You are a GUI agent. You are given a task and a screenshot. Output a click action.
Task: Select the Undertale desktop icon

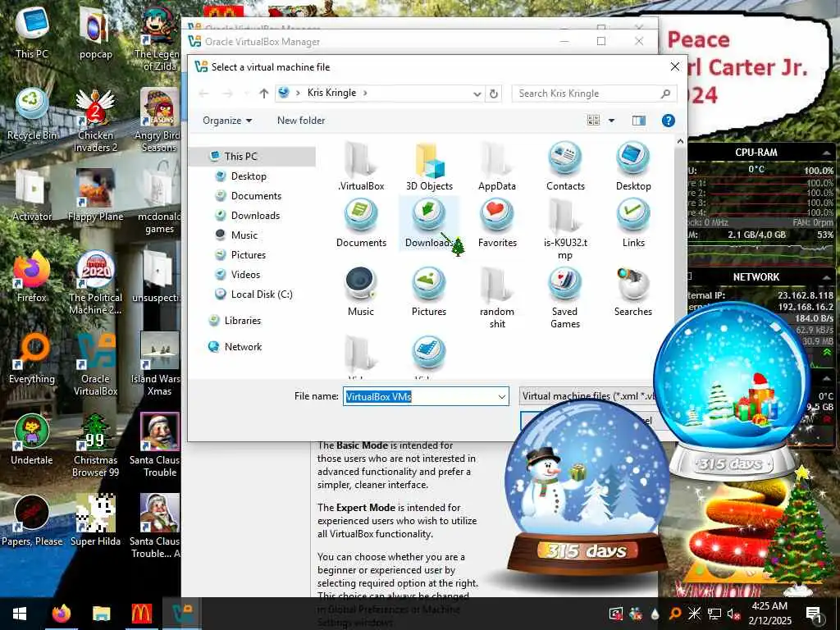pyautogui.click(x=32, y=440)
